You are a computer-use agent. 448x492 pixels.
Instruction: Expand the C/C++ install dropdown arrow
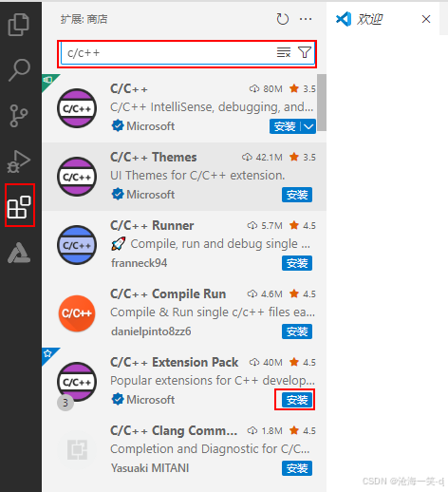pos(308,126)
